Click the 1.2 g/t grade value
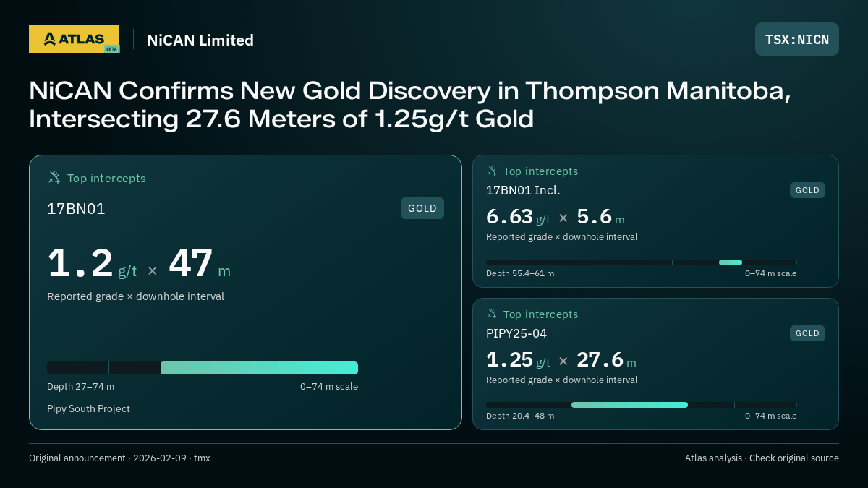This screenshot has height=488, width=868. click(x=92, y=263)
